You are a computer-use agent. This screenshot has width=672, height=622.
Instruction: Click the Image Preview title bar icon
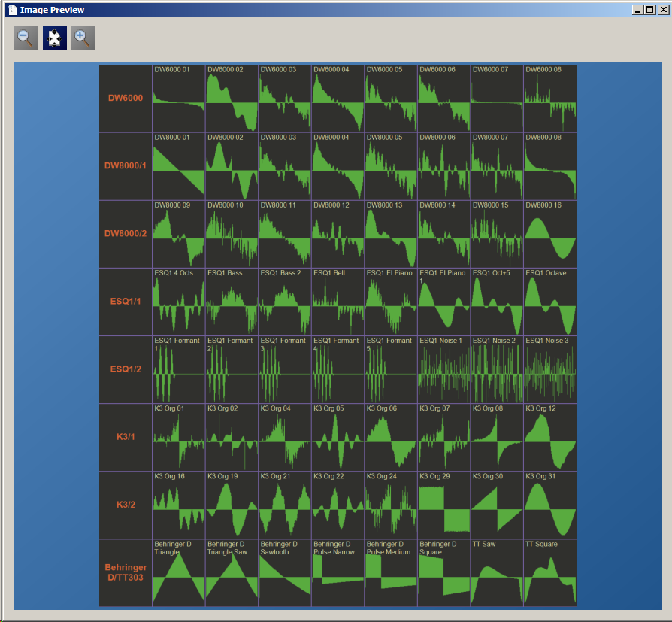(x=12, y=10)
